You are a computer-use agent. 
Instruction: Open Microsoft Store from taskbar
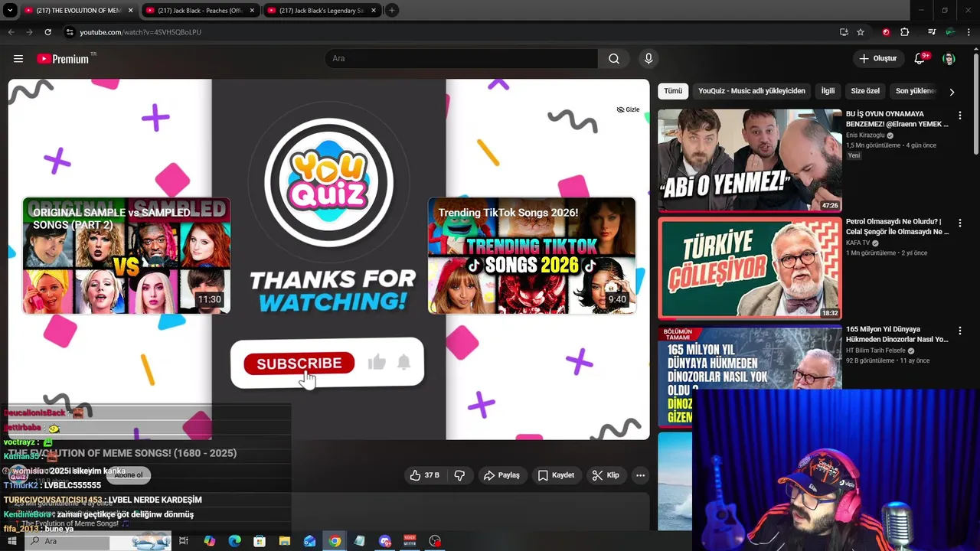pyautogui.click(x=260, y=541)
